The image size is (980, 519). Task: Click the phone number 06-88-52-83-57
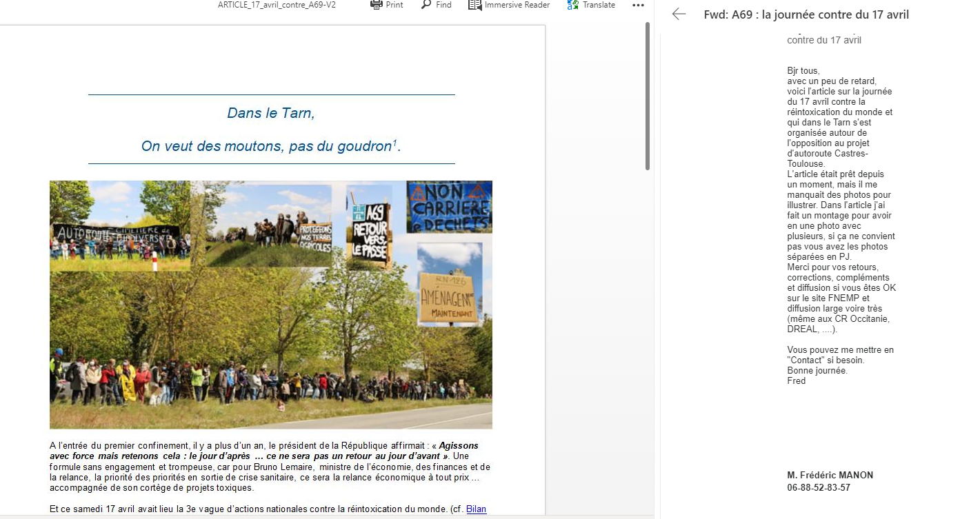(x=819, y=488)
